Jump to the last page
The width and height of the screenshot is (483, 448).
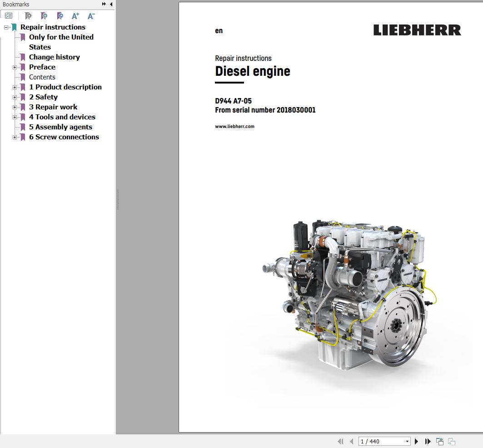[428, 441]
